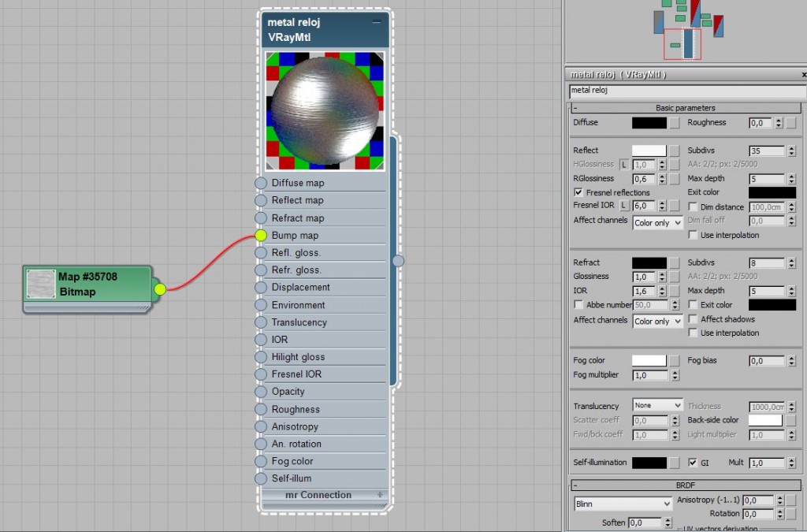This screenshot has width=807, height=532.
Task: Click the Max depth reflect value field
Action: click(768, 179)
